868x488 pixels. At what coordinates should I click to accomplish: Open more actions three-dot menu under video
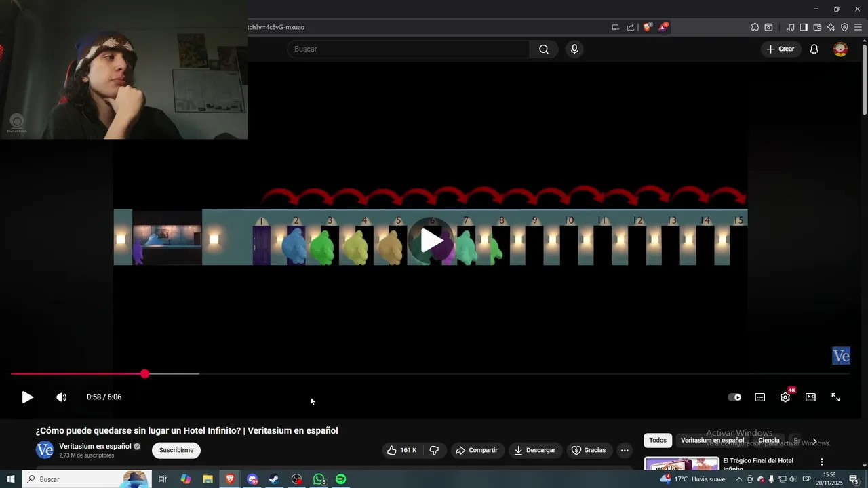click(625, 450)
